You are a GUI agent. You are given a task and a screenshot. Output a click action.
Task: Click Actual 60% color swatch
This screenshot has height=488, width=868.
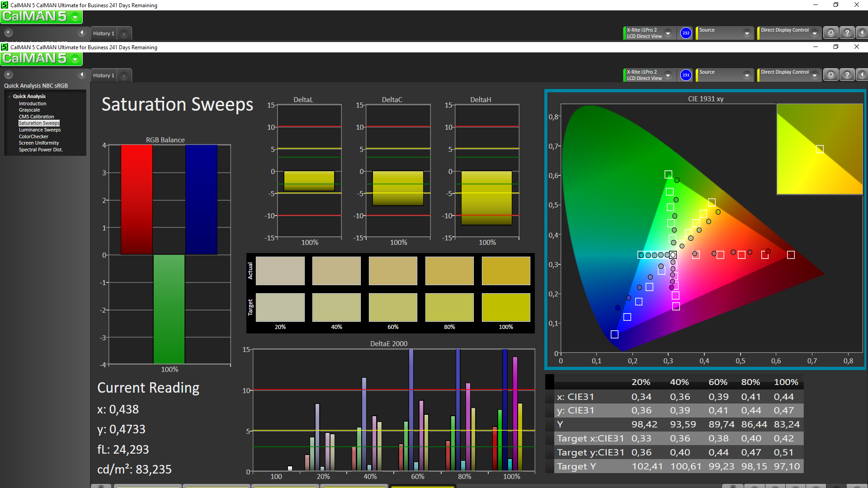click(393, 271)
